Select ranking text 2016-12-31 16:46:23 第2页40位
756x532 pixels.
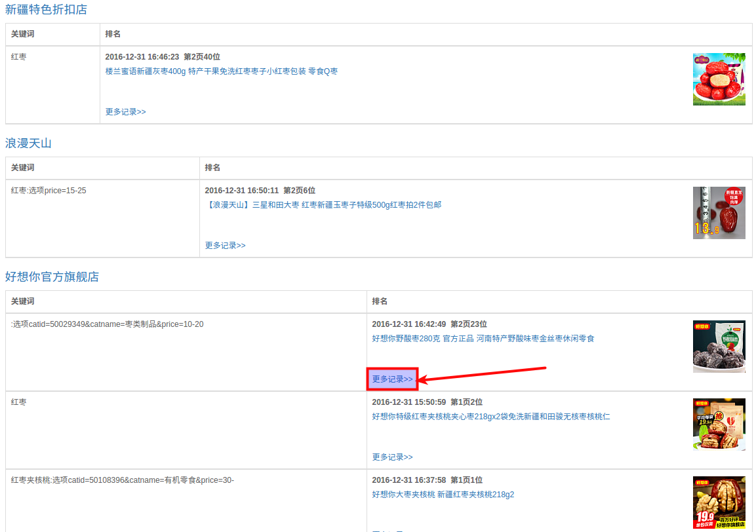click(163, 57)
